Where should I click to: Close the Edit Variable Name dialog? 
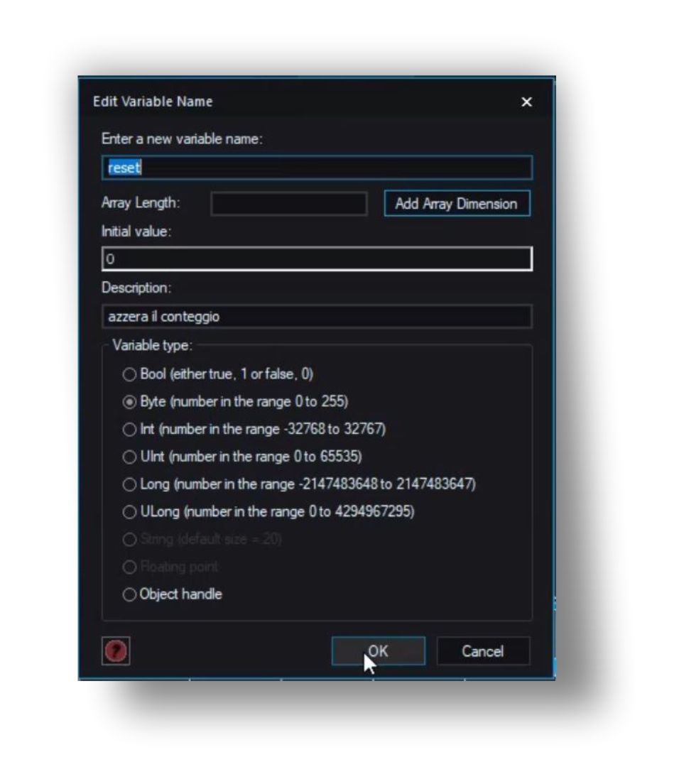(526, 102)
